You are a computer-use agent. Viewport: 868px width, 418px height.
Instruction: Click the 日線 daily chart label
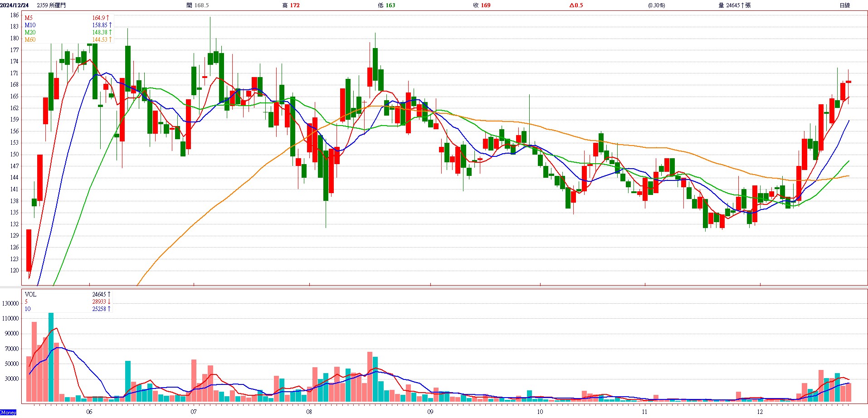tap(844, 5)
